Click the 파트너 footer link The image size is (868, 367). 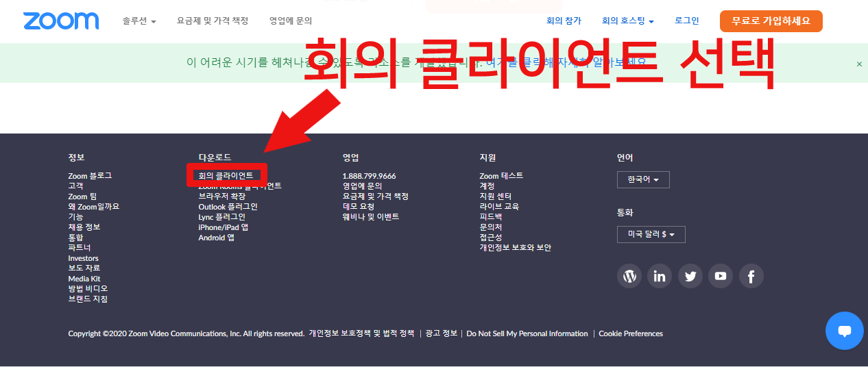click(80, 247)
